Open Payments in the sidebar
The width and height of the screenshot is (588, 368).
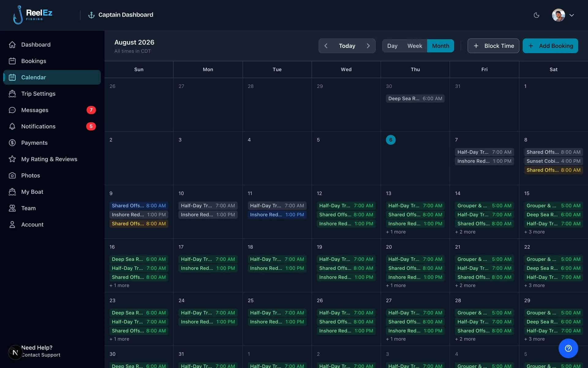pyautogui.click(x=52, y=143)
